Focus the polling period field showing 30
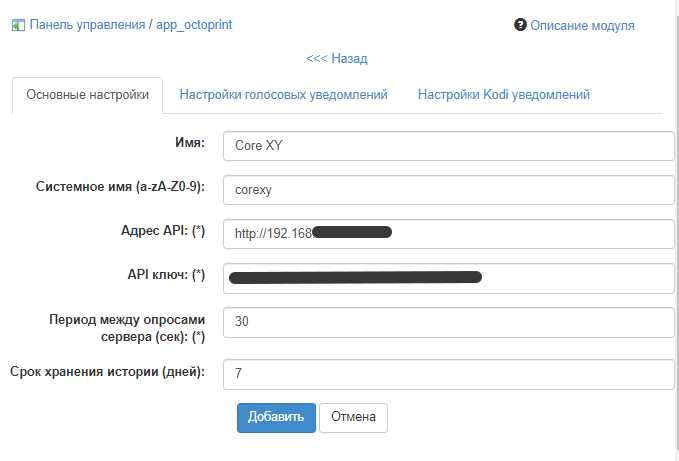Screen dimensions: 679x461 [x=448, y=322]
